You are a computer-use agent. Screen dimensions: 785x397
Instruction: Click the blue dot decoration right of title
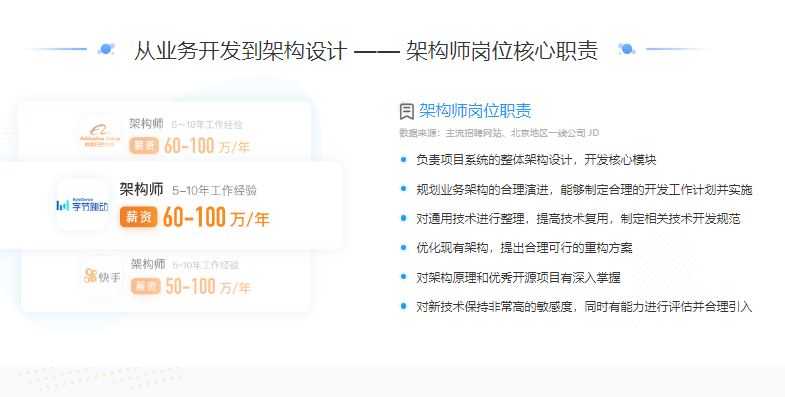[x=626, y=49]
